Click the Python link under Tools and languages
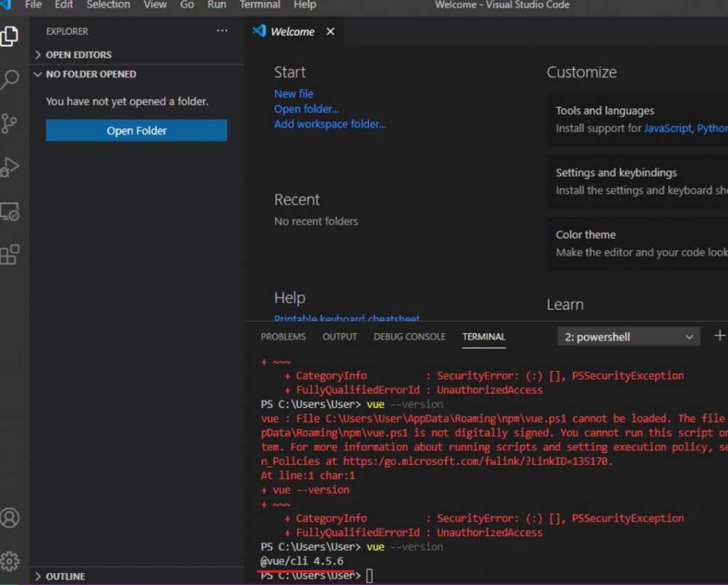Screen dimensions: 728x585 click(712, 128)
